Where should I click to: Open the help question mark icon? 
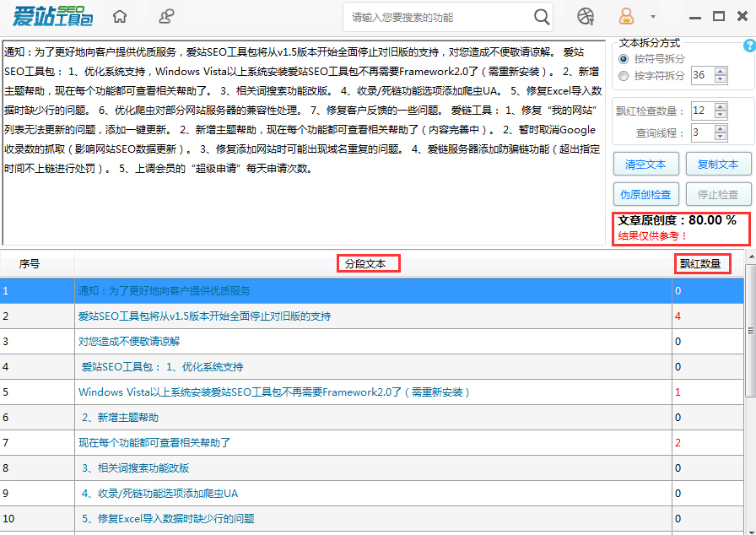click(748, 45)
